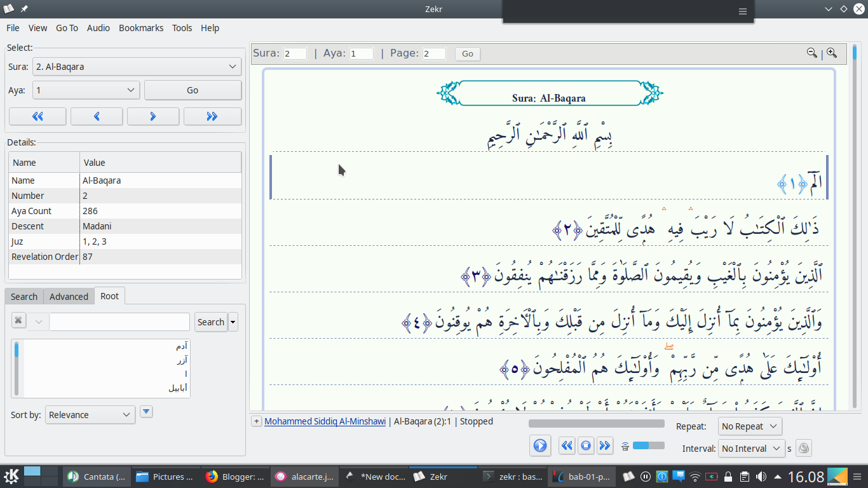The image size is (868, 488).
Task: Switch to the New document taskbar entry
Action: pyautogui.click(x=374, y=477)
